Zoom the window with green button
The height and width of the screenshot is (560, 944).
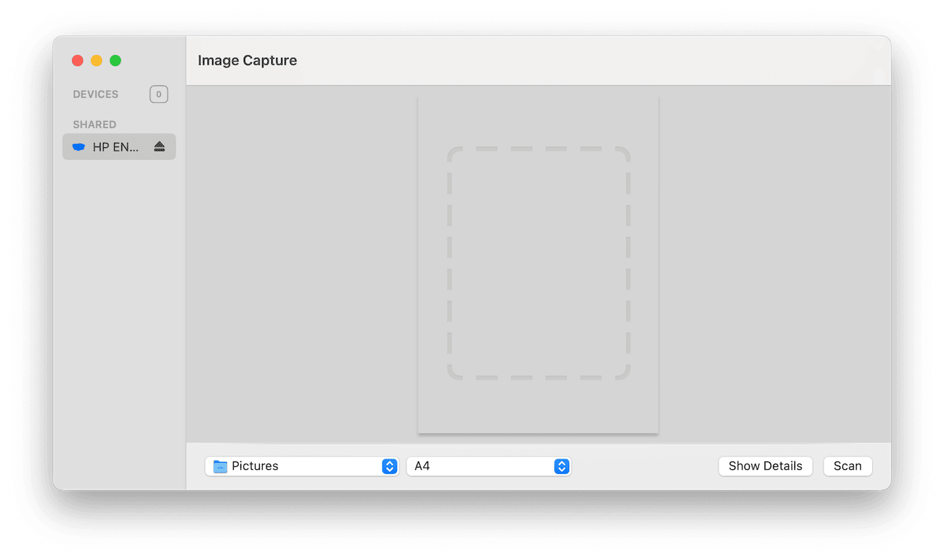point(116,61)
